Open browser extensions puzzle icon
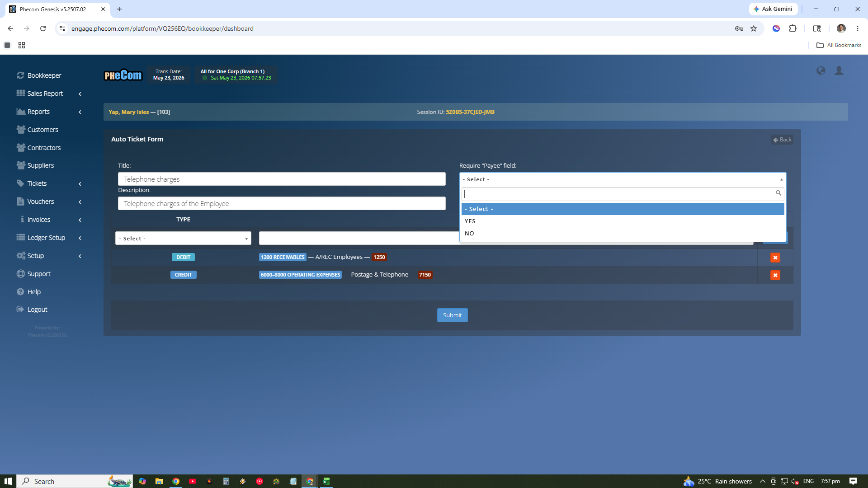The image size is (868, 488). (793, 28)
